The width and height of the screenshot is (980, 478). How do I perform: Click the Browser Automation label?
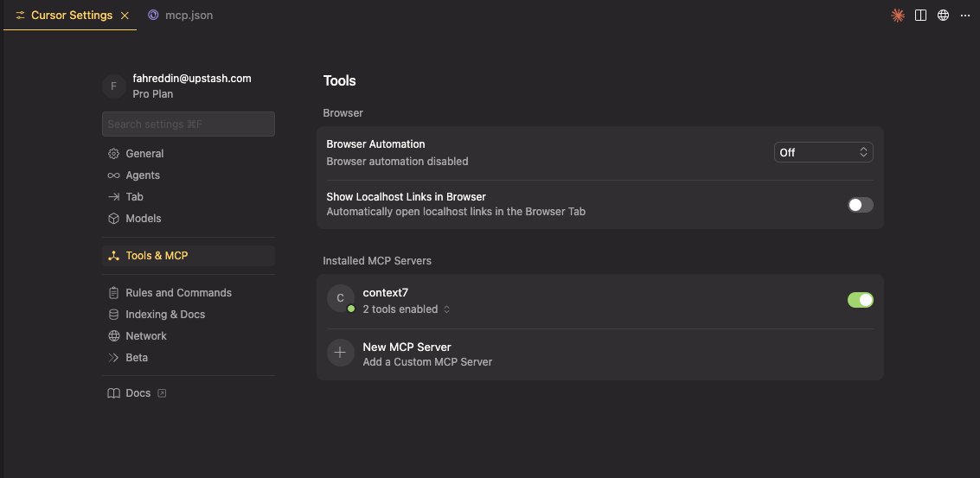pyautogui.click(x=375, y=144)
